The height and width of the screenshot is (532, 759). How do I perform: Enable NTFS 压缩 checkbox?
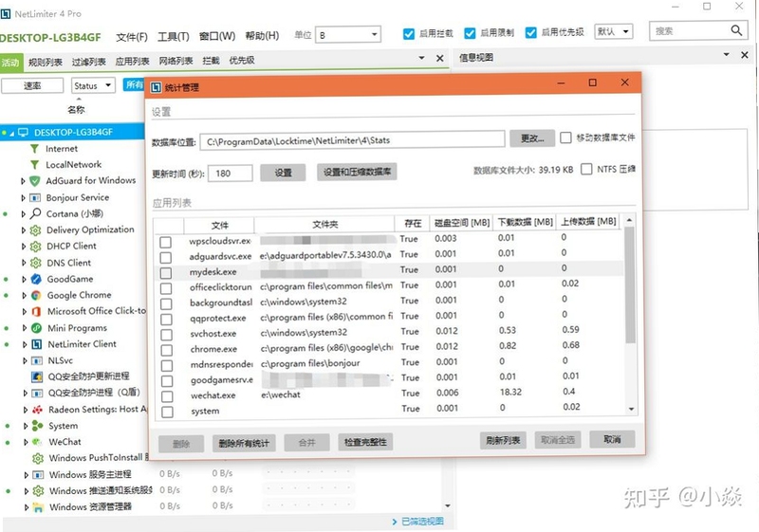point(586,169)
